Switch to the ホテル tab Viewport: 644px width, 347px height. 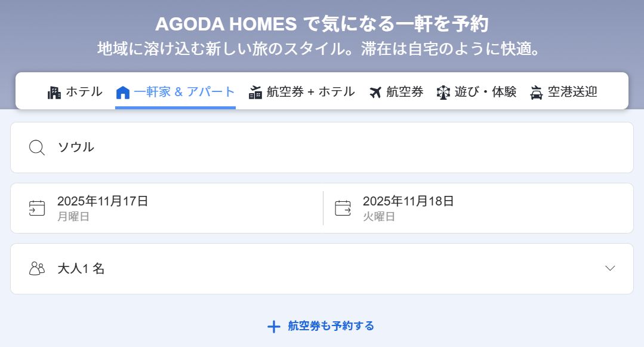click(x=84, y=92)
